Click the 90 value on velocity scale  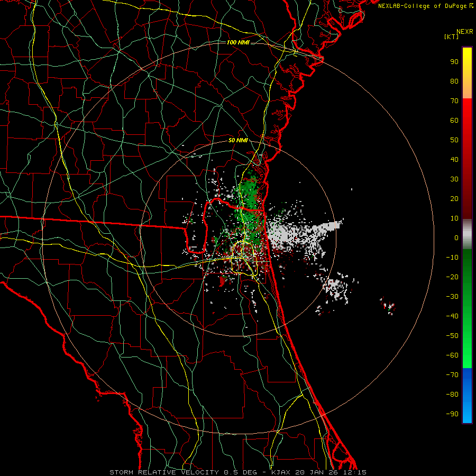pyautogui.click(x=454, y=62)
